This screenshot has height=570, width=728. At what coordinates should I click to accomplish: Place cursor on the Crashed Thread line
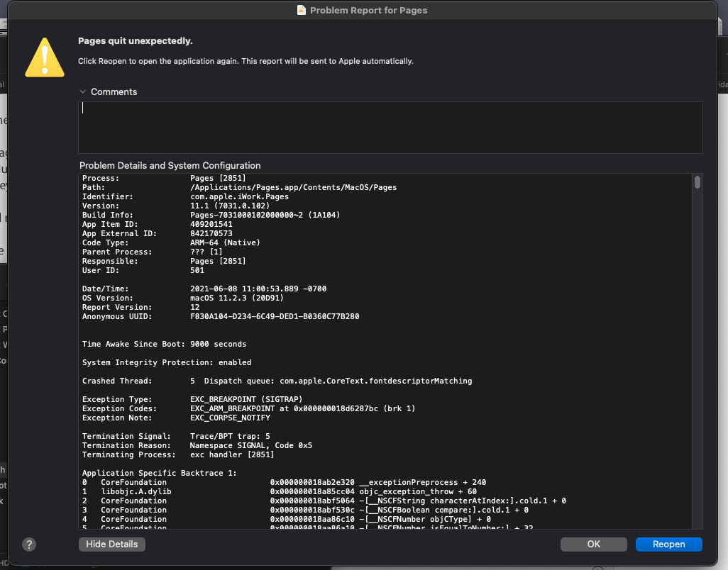(277, 381)
